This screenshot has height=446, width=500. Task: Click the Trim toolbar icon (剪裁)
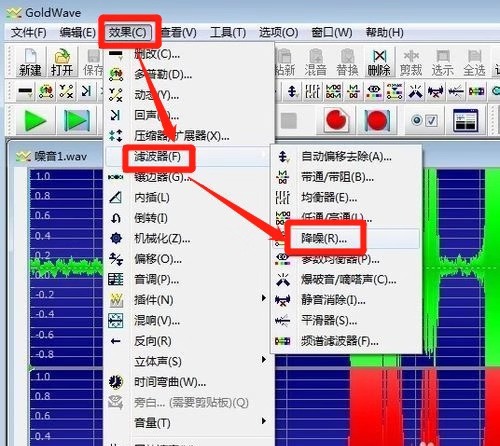pyautogui.click(x=411, y=62)
